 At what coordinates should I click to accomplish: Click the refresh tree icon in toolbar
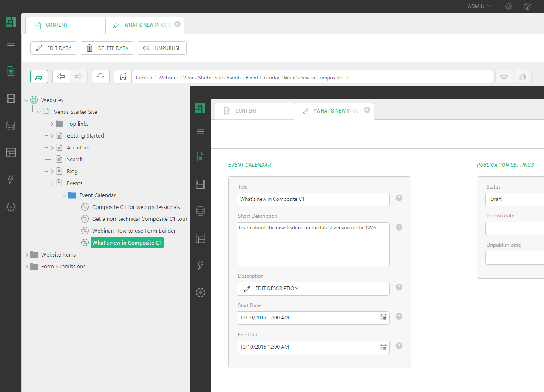coord(100,76)
